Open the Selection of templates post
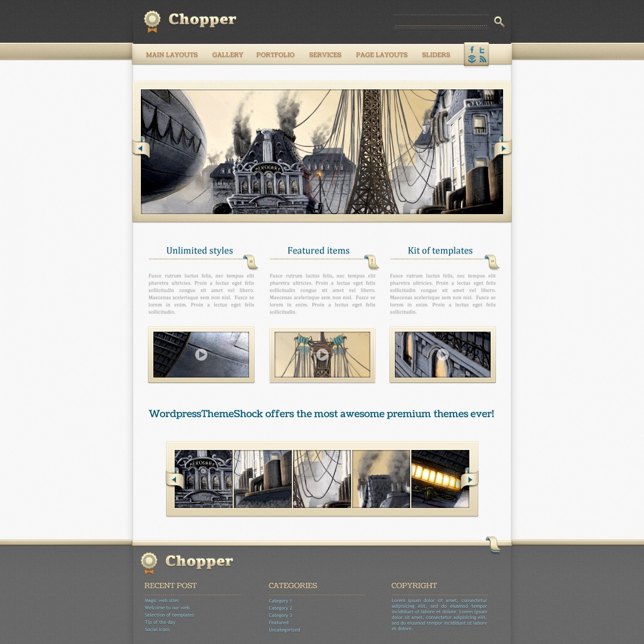 tap(169, 615)
